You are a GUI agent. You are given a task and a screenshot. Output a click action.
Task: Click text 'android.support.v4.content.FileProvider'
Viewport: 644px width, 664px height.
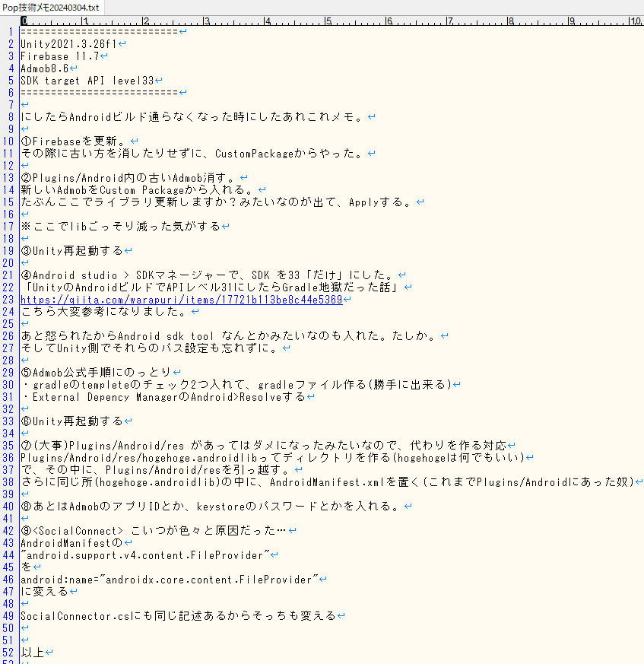coord(144,555)
